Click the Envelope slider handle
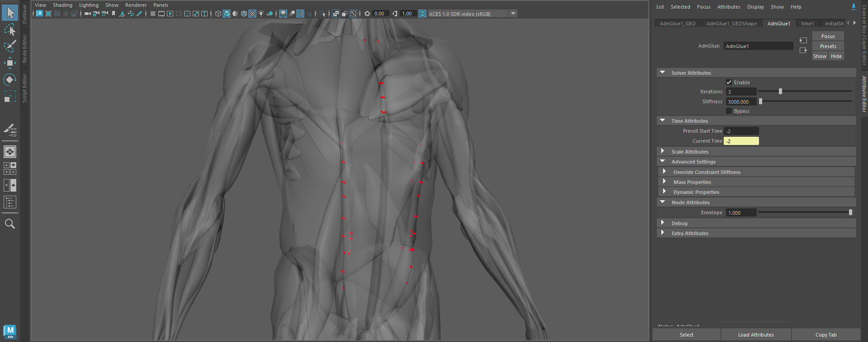The image size is (868, 342). coord(850,212)
